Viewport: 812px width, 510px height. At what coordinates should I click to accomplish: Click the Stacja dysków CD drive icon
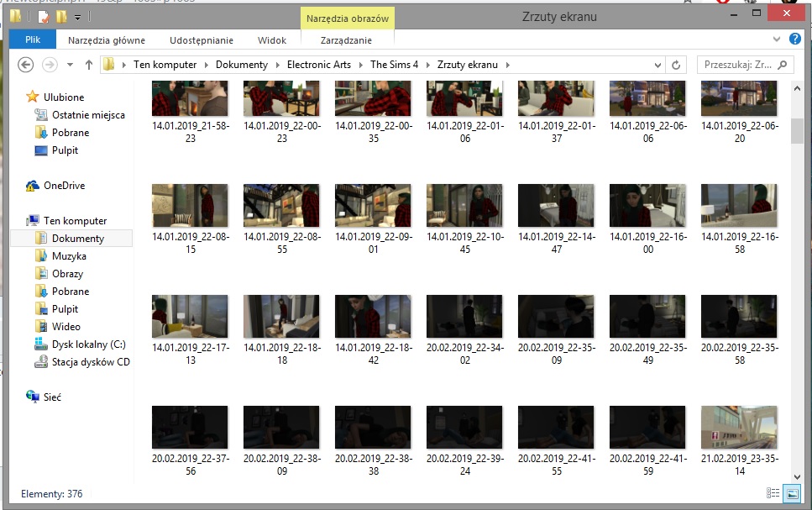[41, 361]
